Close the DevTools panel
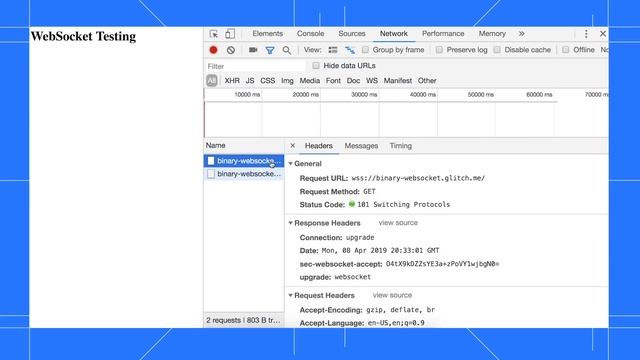Viewport: 640px width, 360px height. tap(603, 34)
